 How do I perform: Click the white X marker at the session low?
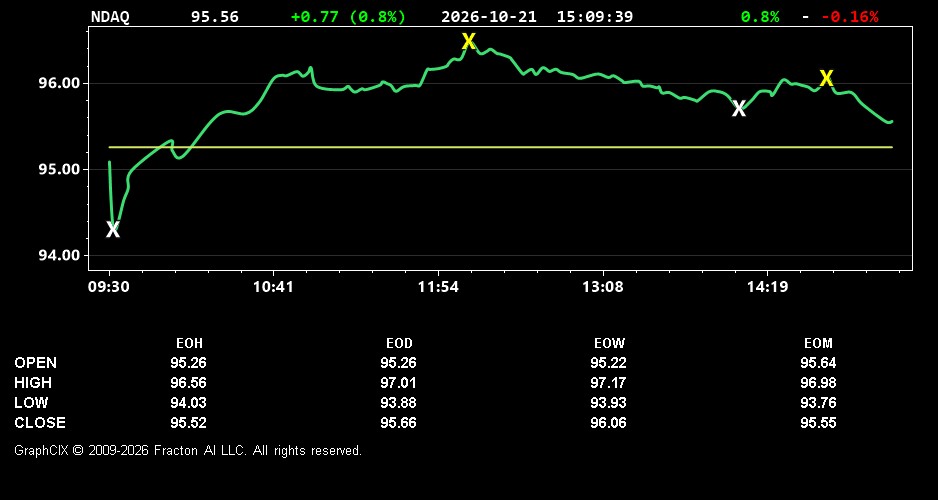point(112,229)
